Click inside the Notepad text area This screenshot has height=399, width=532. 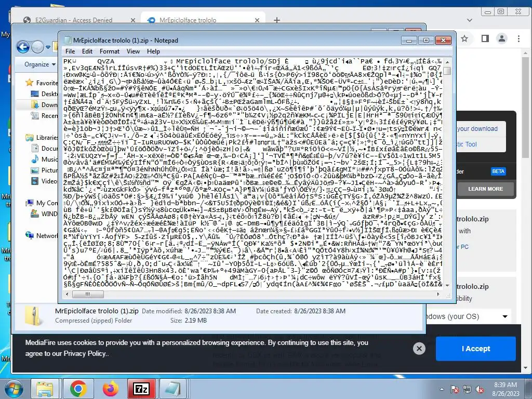pos(253,173)
